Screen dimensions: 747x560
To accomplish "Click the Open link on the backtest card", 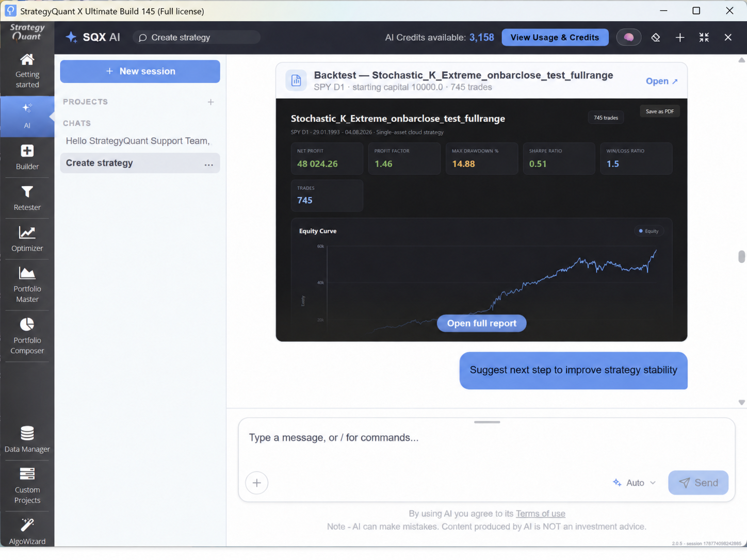I will coord(662,81).
